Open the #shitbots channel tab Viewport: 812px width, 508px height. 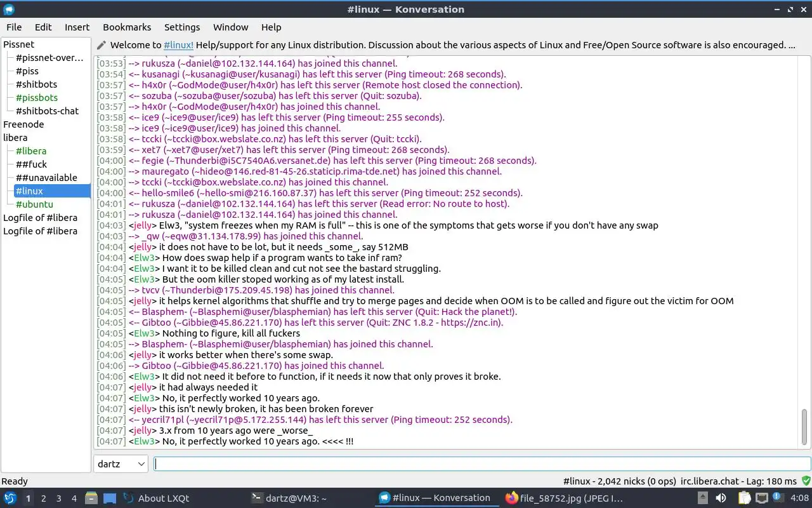click(36, 84)
